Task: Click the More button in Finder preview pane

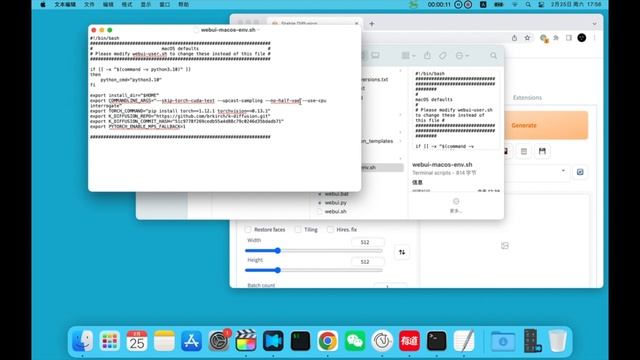Action: [x=456, y=205]
